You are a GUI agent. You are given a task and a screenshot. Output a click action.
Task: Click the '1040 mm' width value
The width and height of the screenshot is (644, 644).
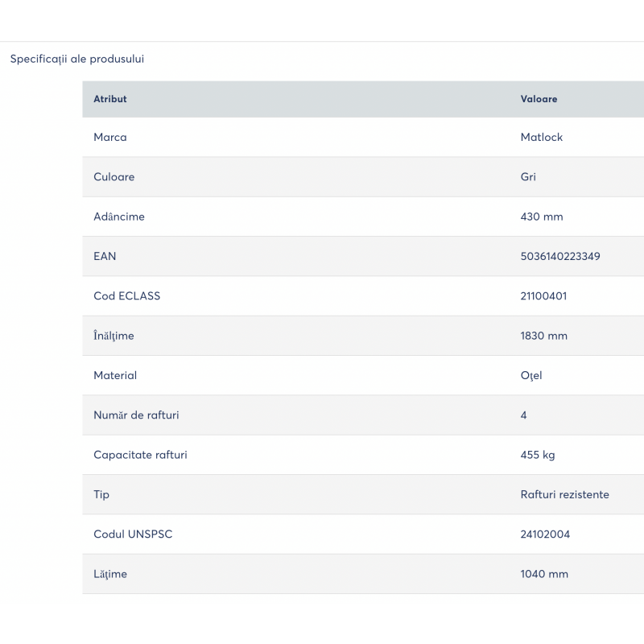(544, 574)
